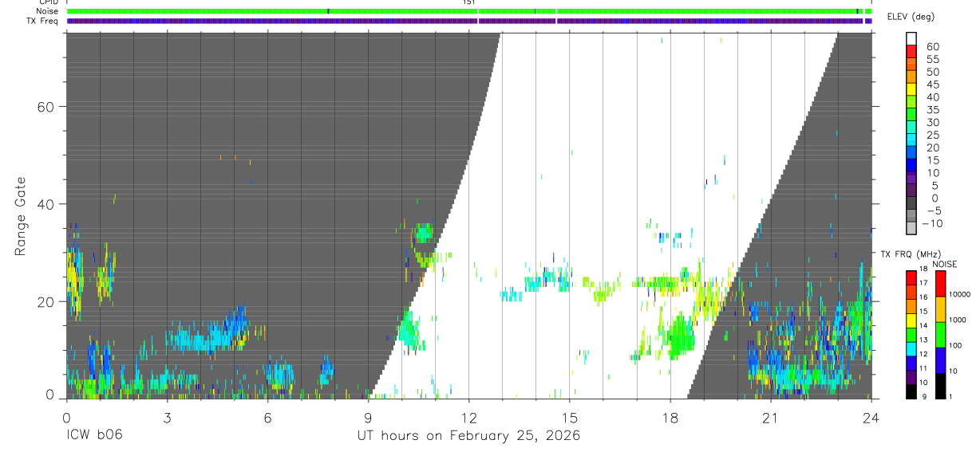Image resolution: width=980 pixels, height=452 pixels.
Task: Click the purple TX Freq strip above the plot
Action: click(469, 21)
